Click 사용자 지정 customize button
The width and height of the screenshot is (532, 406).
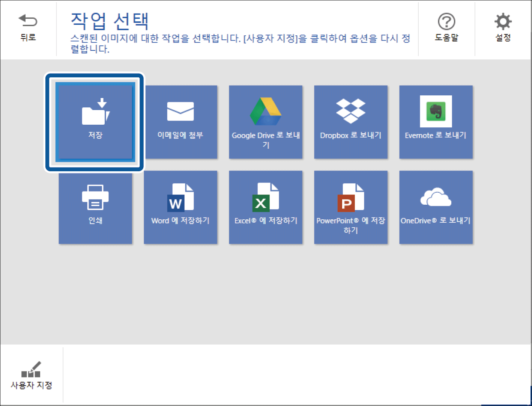tap(32, 375)
